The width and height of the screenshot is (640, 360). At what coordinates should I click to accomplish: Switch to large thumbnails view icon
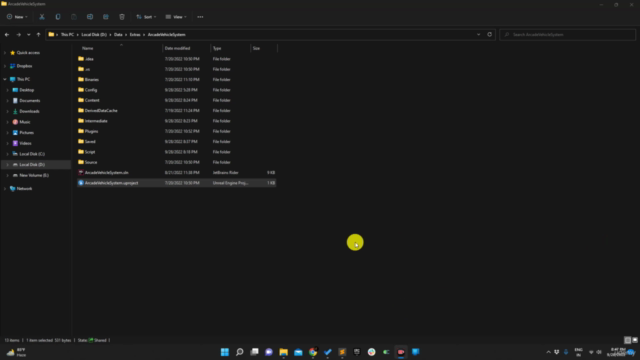[635, 340]
